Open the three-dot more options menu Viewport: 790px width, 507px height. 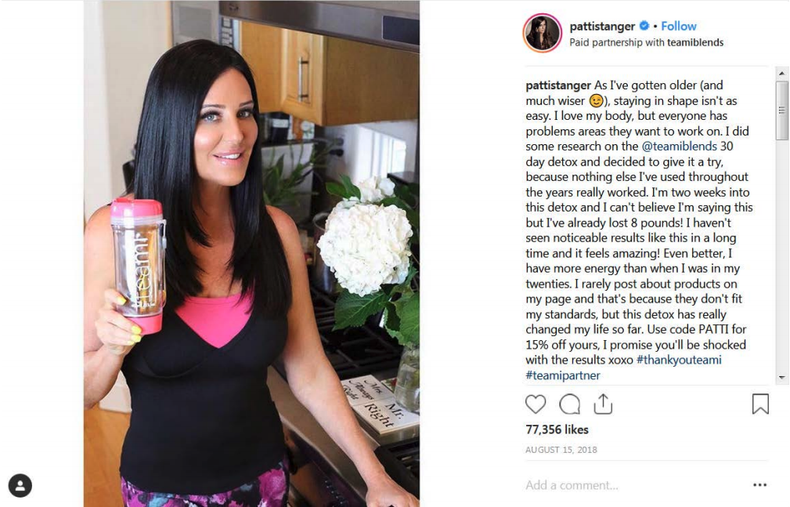(760, 485)
